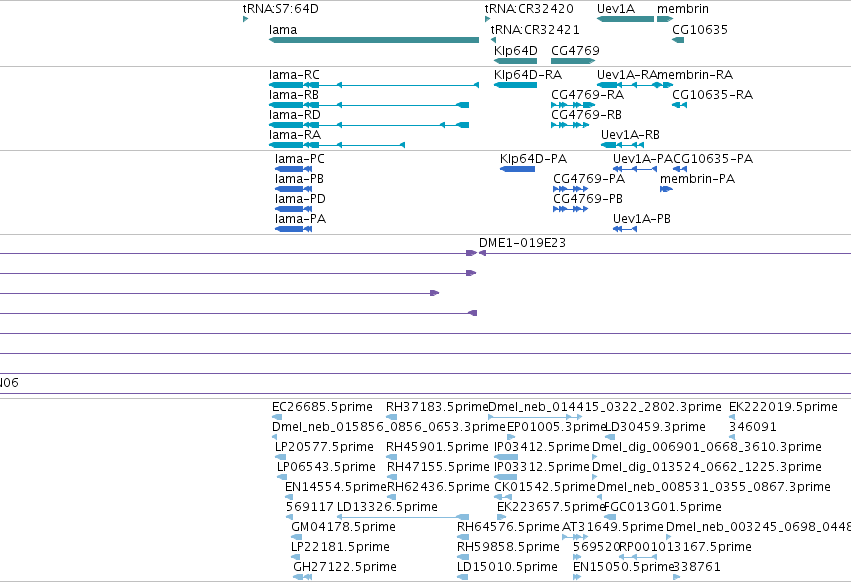Click the LD13326.5prime EST label
The height and width of the screenshot is (582, 851).
click(388, 507)
